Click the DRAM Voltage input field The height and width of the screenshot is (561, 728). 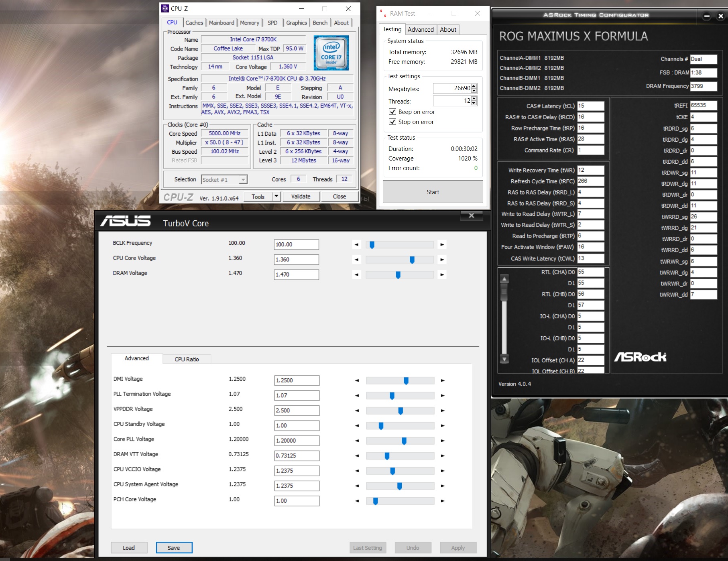tap(296, 274)
